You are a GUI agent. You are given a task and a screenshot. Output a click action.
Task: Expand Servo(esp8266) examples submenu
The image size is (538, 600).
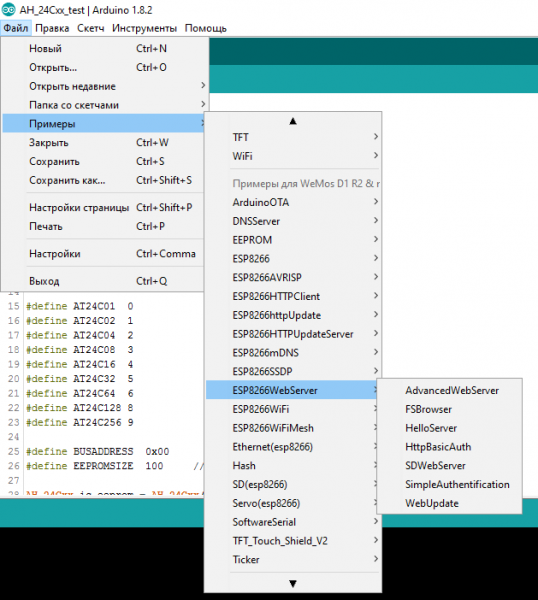pyautogui.click(x=292, y=503)
